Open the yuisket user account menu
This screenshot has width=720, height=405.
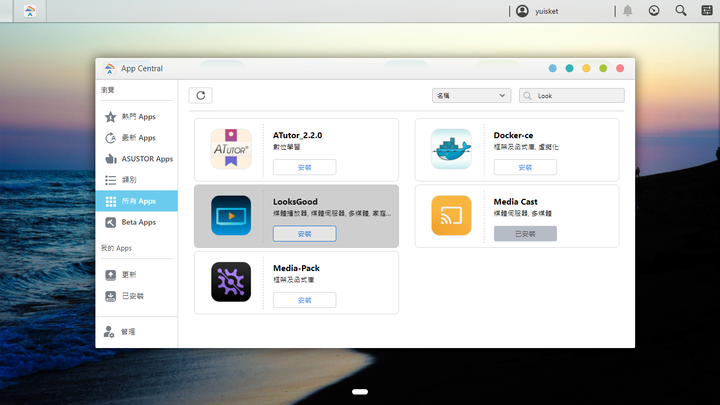(x=537, y=11)
